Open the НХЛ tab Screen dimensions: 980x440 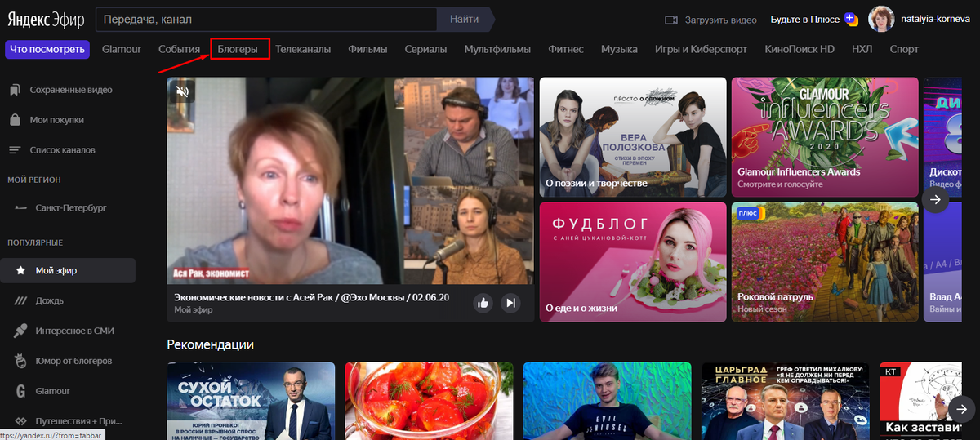pyautogui.click(x=862, y=49)
